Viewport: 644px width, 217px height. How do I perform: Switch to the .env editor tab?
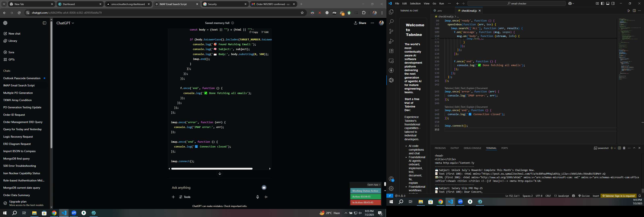tap(440, 11)
